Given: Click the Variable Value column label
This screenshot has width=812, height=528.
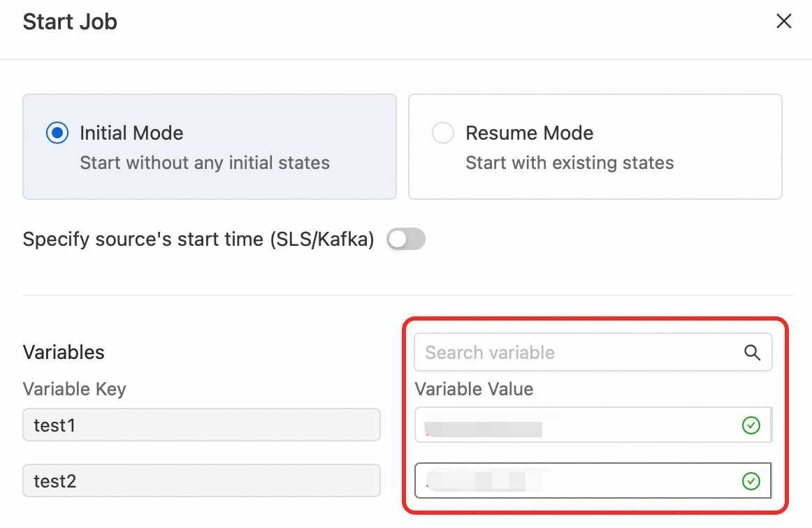Looking at the screenshot, I should tap(474, 389).
